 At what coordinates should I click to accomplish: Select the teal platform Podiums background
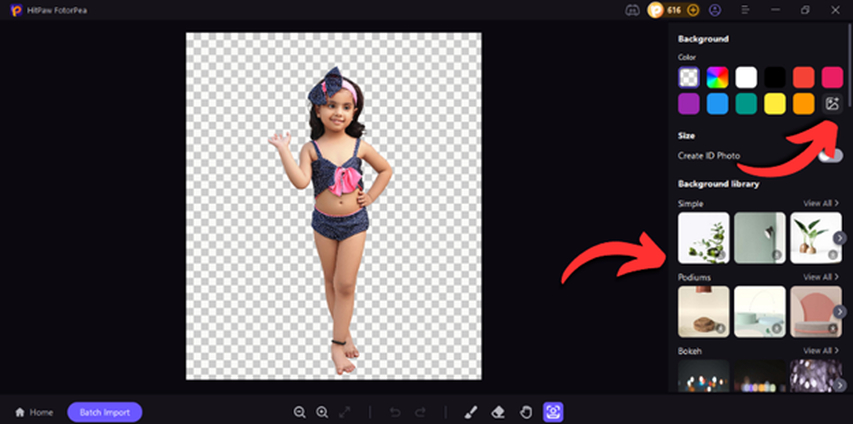click(x=760, y=312)
